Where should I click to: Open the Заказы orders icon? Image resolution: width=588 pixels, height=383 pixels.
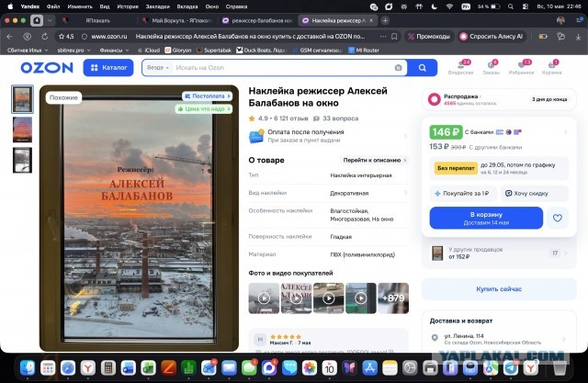point(491,67)
